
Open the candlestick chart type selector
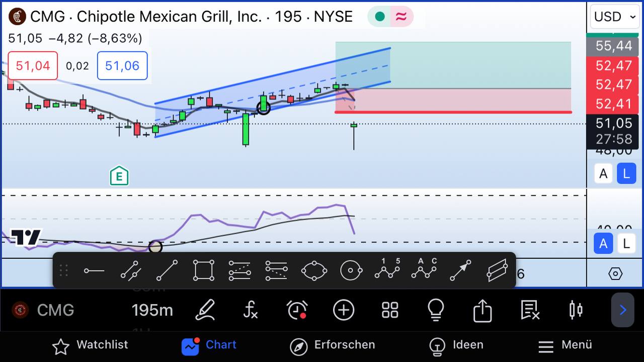(x=576, y=310)
